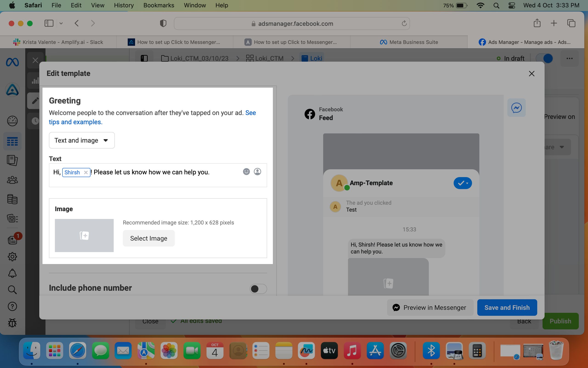Open the Help question mark icon
Viewport: 588px width, 368px height.
[x=12, y=306]
